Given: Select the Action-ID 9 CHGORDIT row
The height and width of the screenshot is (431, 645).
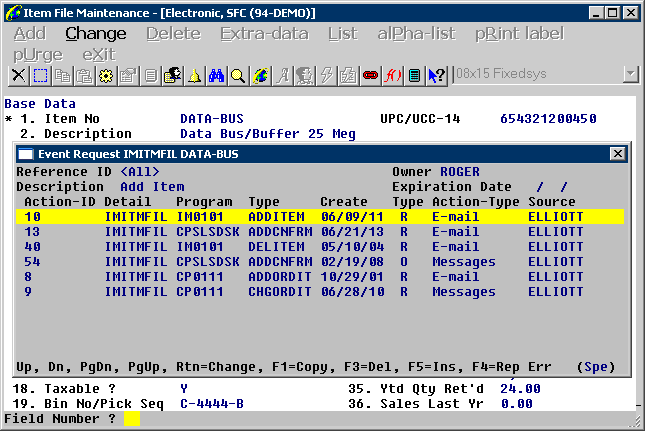Looking at the screenshot, I should [320, 292].
